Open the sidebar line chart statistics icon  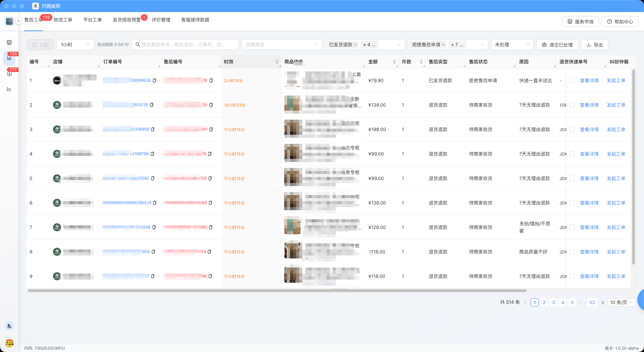9,89
